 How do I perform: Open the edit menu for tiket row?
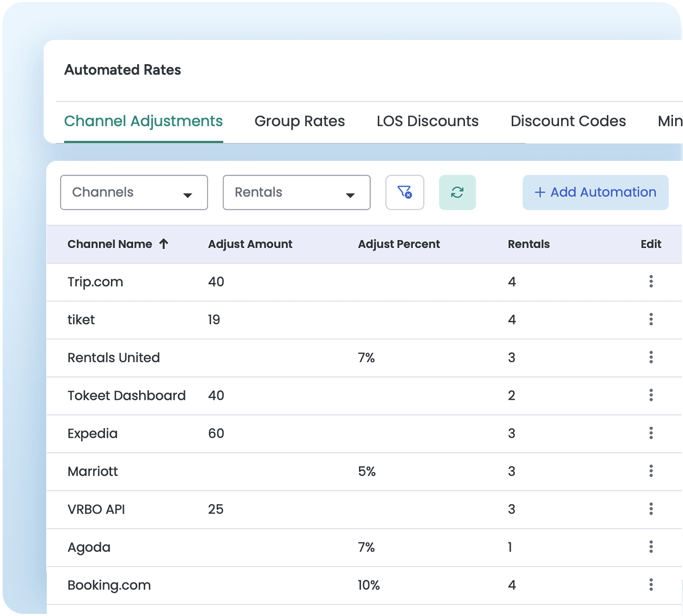click(651, 319)
